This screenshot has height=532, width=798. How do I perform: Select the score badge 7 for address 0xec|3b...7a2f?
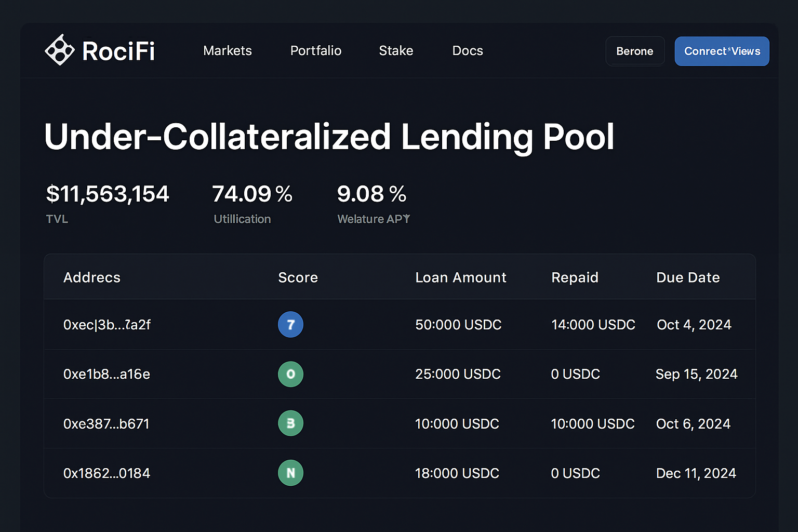290,324
